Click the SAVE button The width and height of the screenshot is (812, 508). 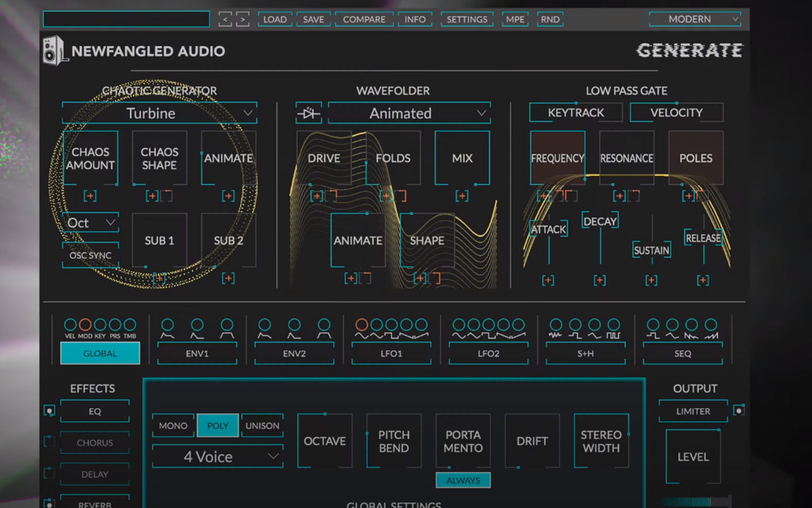(313, 19)
